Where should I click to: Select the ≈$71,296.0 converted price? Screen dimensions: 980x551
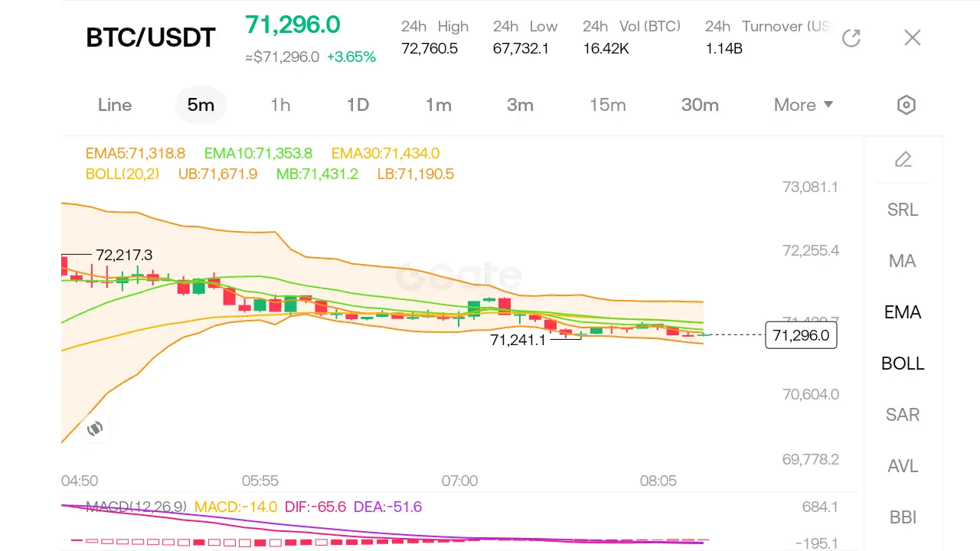[x=282, y=57]
